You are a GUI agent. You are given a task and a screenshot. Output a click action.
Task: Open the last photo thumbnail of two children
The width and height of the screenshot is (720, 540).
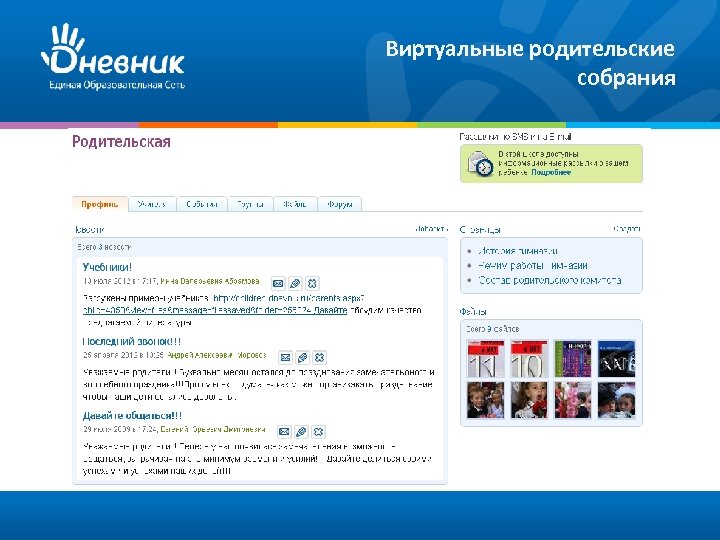click(x=616, y=400)
